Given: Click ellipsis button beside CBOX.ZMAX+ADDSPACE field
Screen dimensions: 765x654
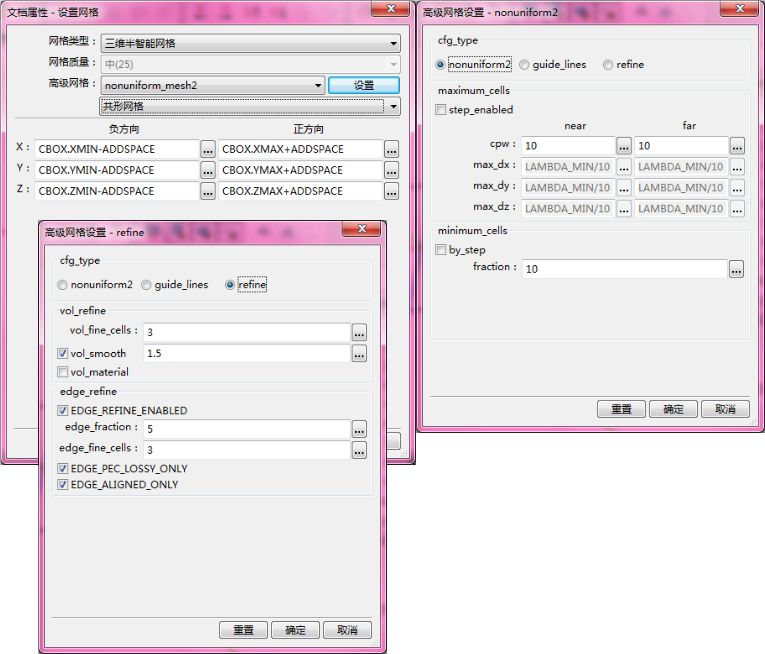Looking at the screenshot, I should coord(391,191).
